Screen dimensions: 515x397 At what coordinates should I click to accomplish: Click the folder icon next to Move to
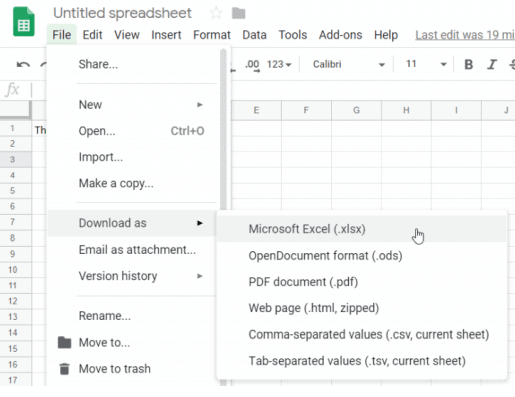tap(64, 342)
